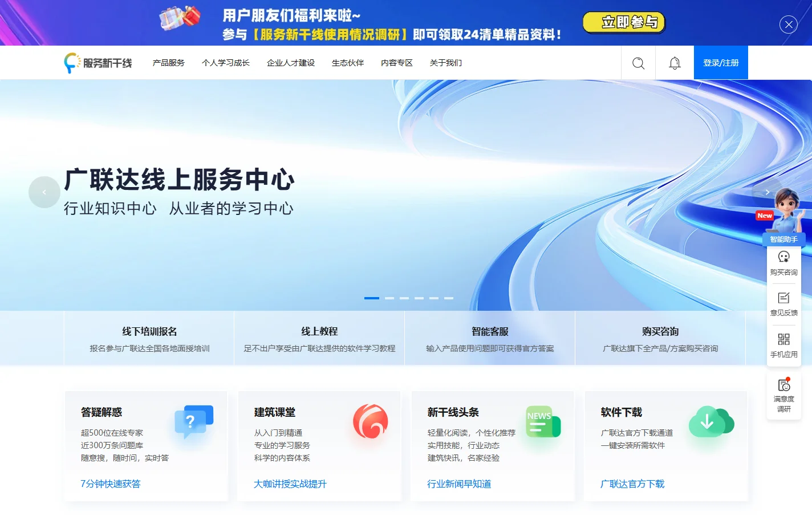Open 产品服务 menu

pos(169,63)
